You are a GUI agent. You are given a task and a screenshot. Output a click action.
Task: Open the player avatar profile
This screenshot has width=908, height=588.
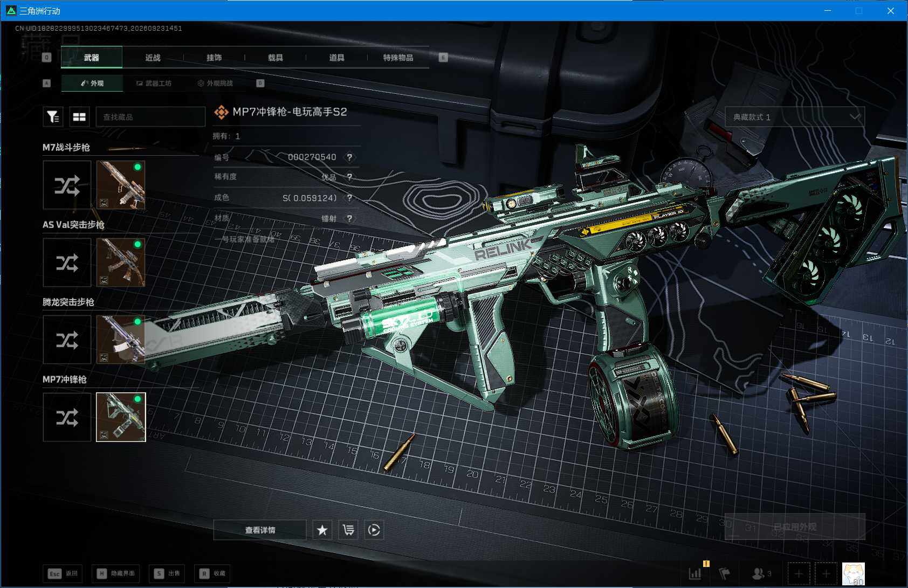coord(854,574)
